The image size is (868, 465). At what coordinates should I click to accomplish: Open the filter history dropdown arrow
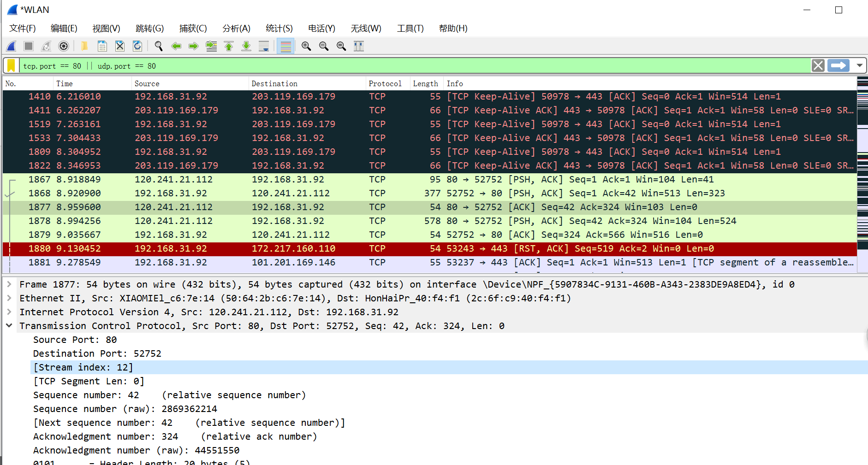tap(860, 65)
